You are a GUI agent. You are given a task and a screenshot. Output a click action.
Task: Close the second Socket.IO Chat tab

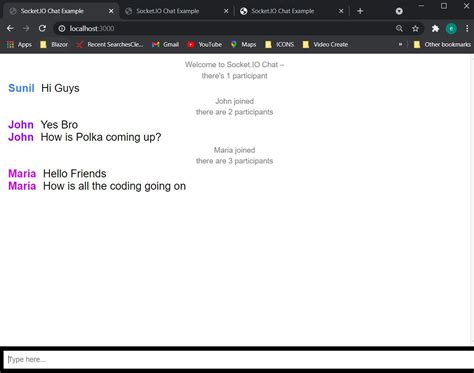point(226,11)
